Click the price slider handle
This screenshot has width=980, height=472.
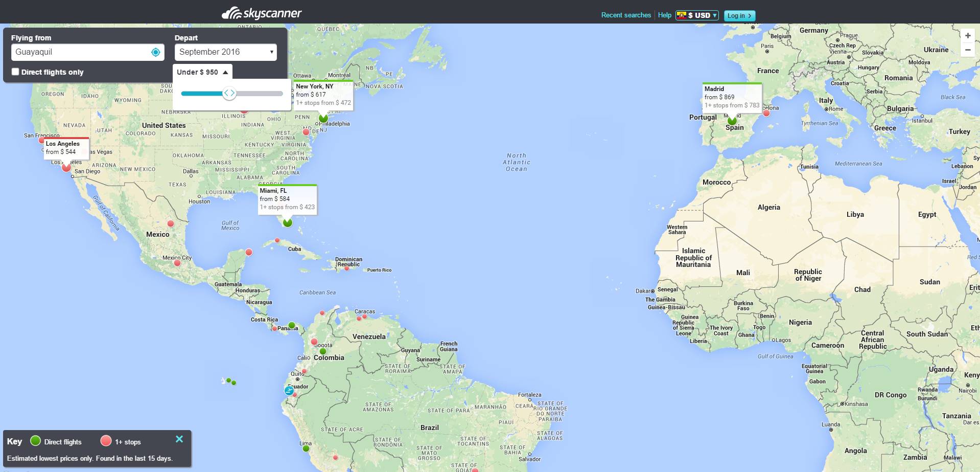(x=229, y=93)
